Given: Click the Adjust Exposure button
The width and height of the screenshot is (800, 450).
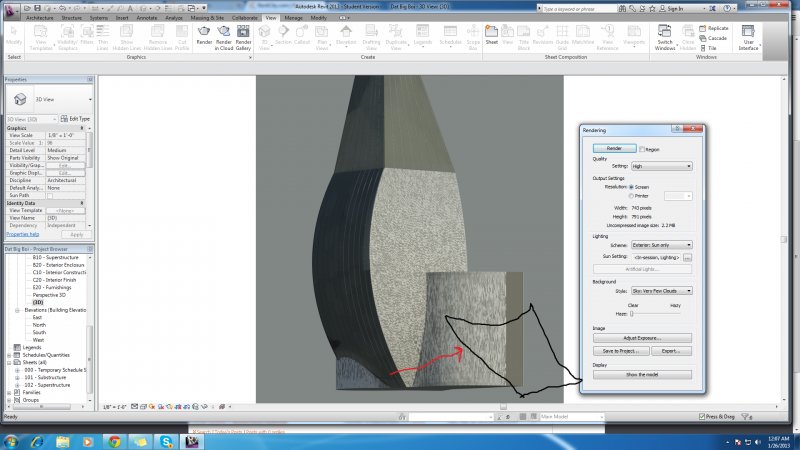Looking at the screenshot, I should click(x=640, y=338).
